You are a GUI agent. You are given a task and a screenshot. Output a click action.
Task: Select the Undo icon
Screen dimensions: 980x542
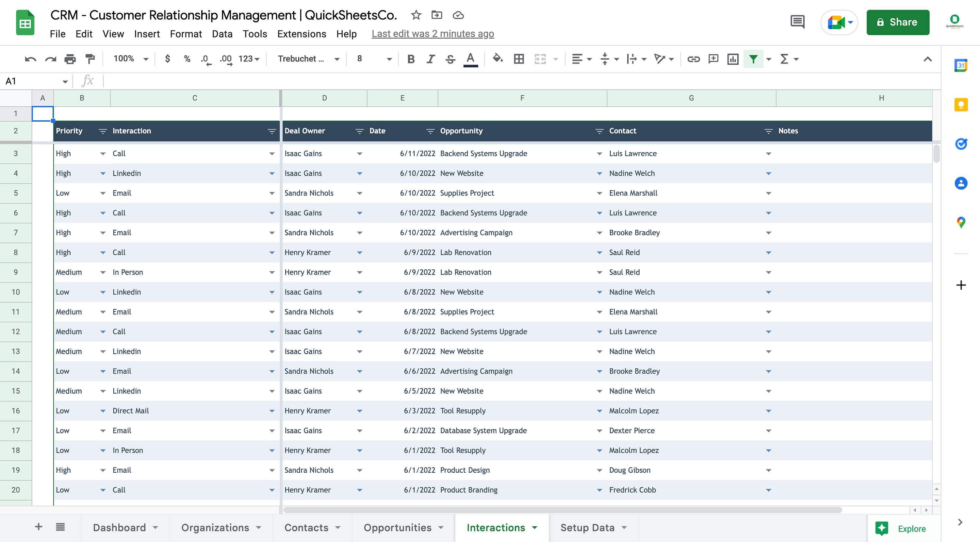[x=30, y=59]
